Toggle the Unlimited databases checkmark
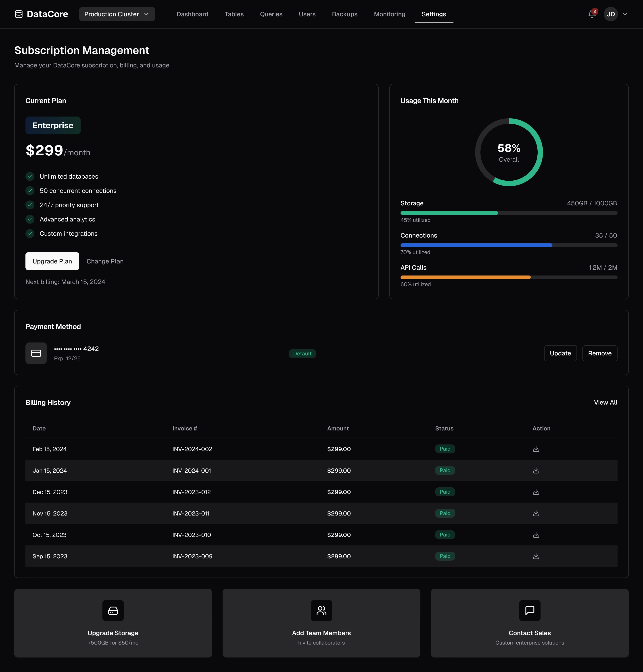 [29, 176]
